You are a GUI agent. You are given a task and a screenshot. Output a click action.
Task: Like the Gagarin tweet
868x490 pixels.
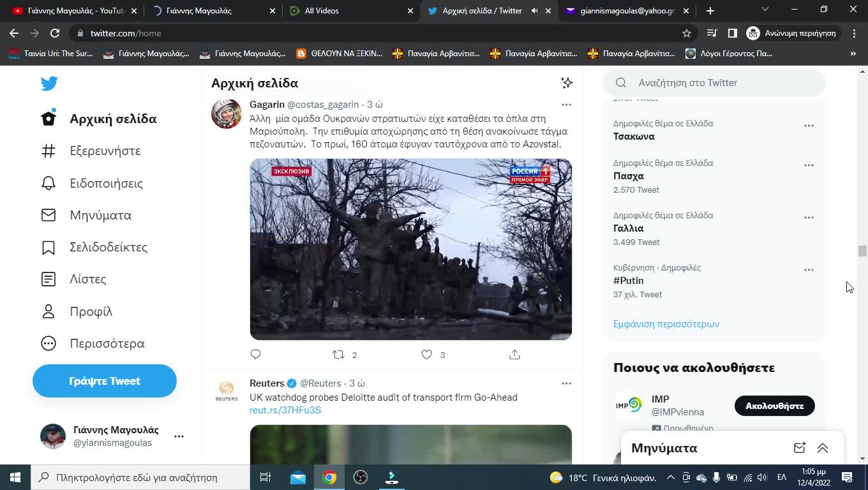pyautogui.click(x=427, y=355)
